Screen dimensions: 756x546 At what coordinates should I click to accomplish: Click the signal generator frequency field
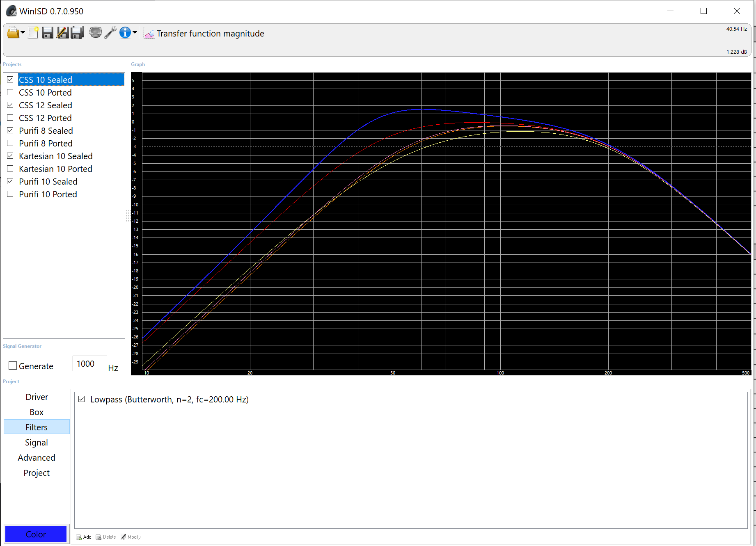[90, 364]
